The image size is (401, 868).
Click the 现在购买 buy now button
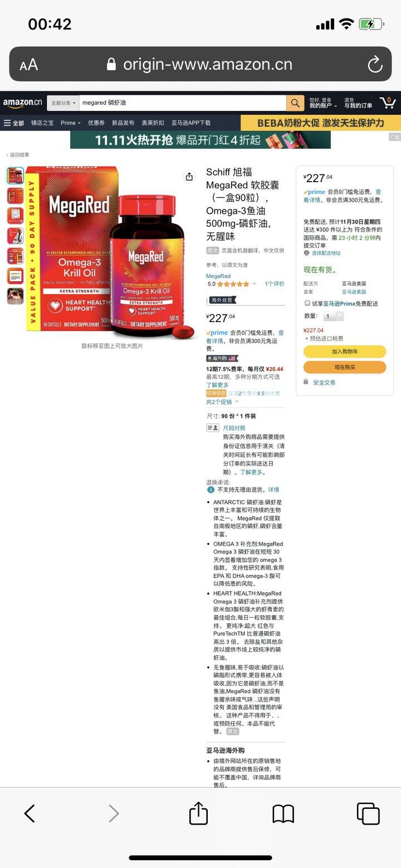point(345,367)
